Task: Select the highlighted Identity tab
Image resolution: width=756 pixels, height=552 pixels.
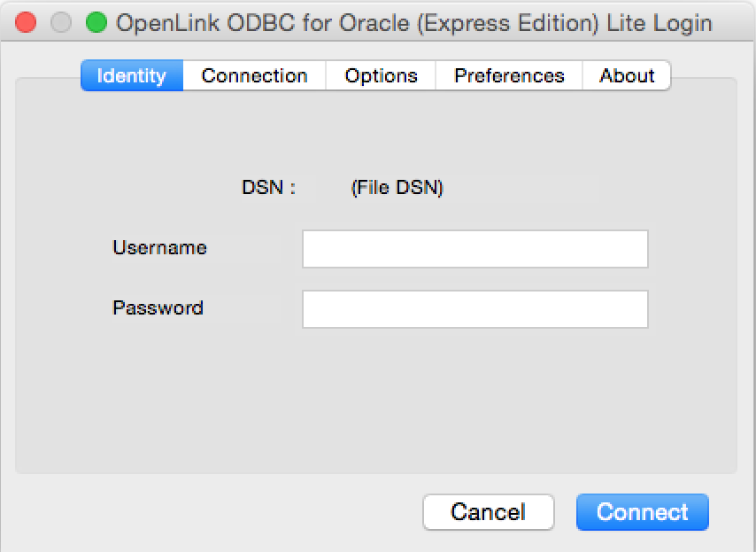Action: 132,75
